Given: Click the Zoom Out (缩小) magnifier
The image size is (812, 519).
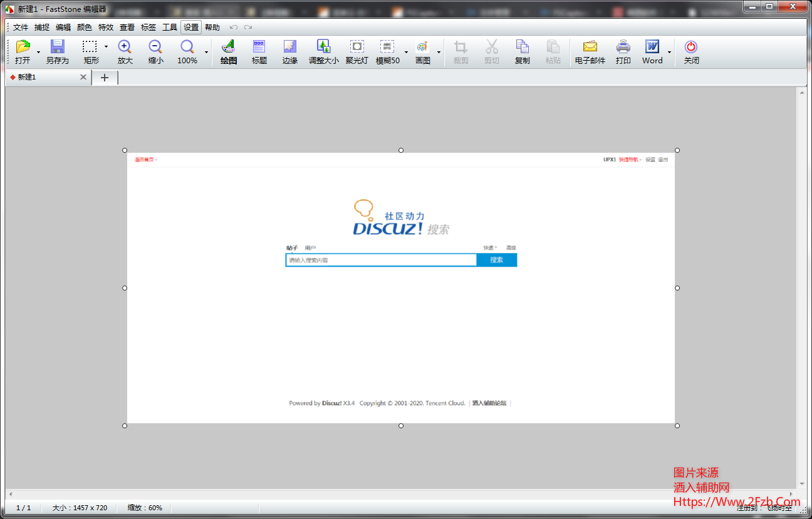Looking at the screenshot, I should [155, 47].
